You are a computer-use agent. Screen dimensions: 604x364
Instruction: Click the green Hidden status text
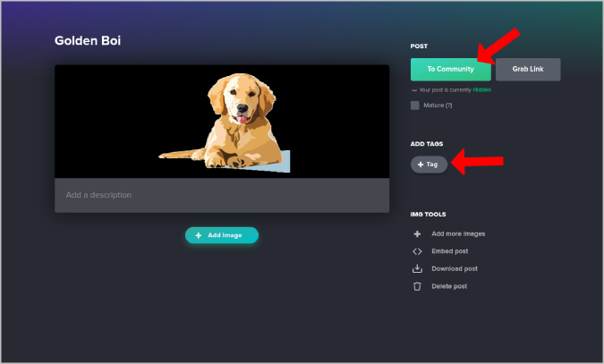coord(482,89)
